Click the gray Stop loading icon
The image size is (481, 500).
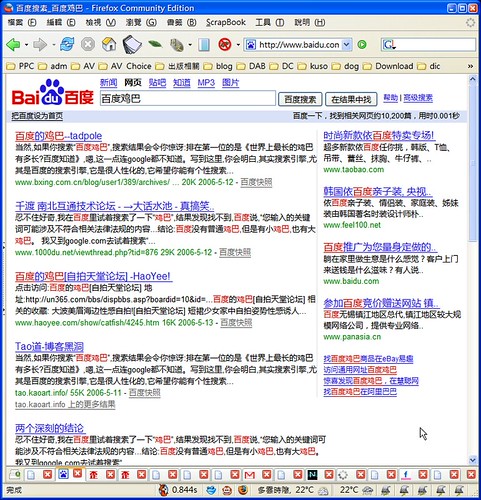pos(88,44)
